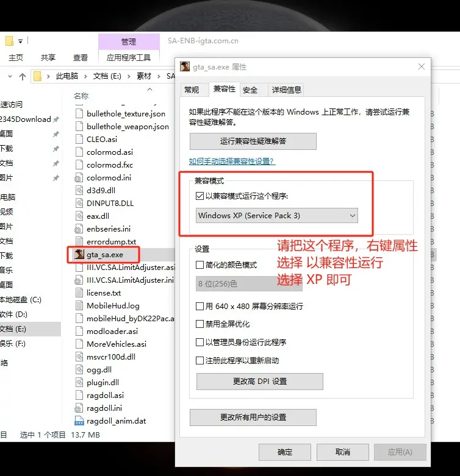Select 本地磁盘 (C:) in navigation pane
This screenshot has width=460, height=476.
[21, 300]
